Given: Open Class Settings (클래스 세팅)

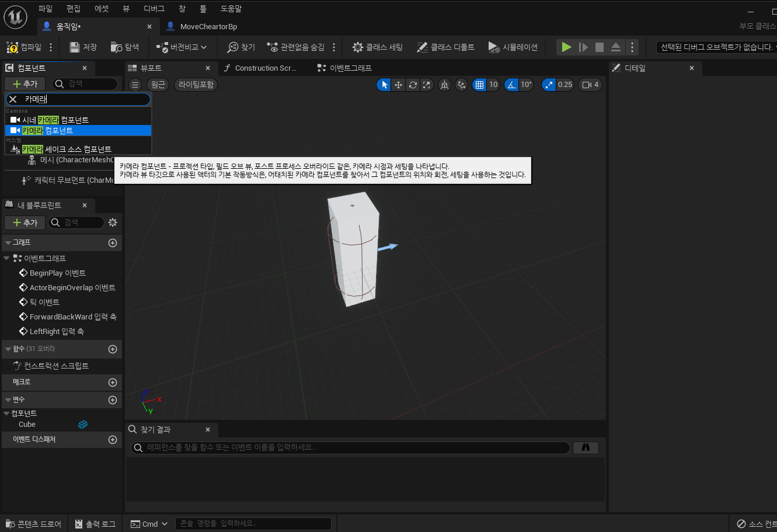Looking at the screenshot, I should (x=377, y=47).
